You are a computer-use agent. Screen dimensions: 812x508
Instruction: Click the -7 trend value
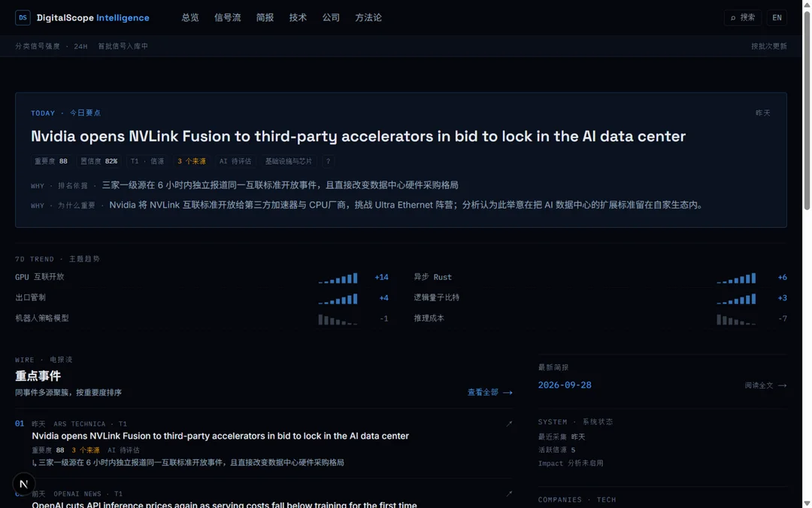[x=783, y=318]
